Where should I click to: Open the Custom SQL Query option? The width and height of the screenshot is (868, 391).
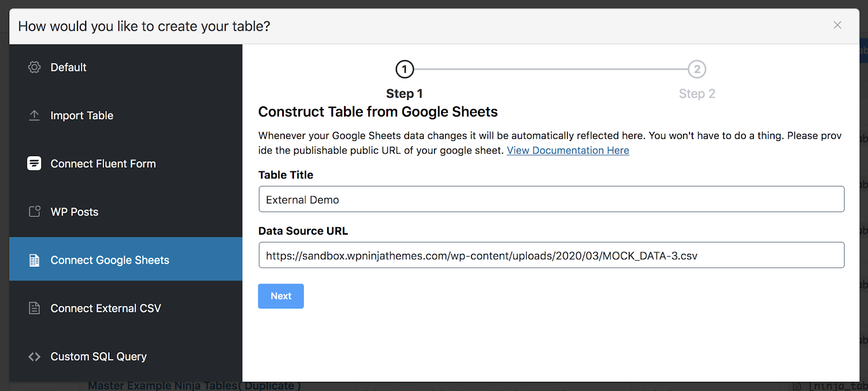(126, 357)
